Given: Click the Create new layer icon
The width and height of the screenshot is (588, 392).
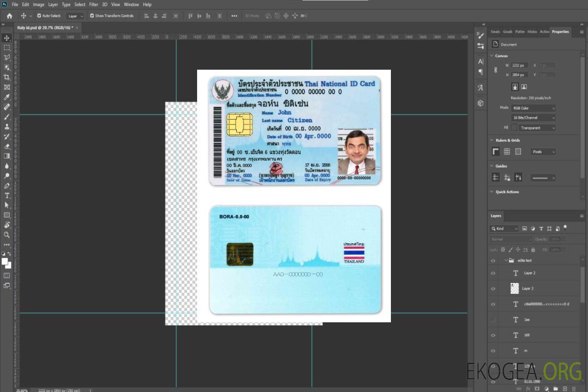Looking at the screenshot, I should click(565, 389).
